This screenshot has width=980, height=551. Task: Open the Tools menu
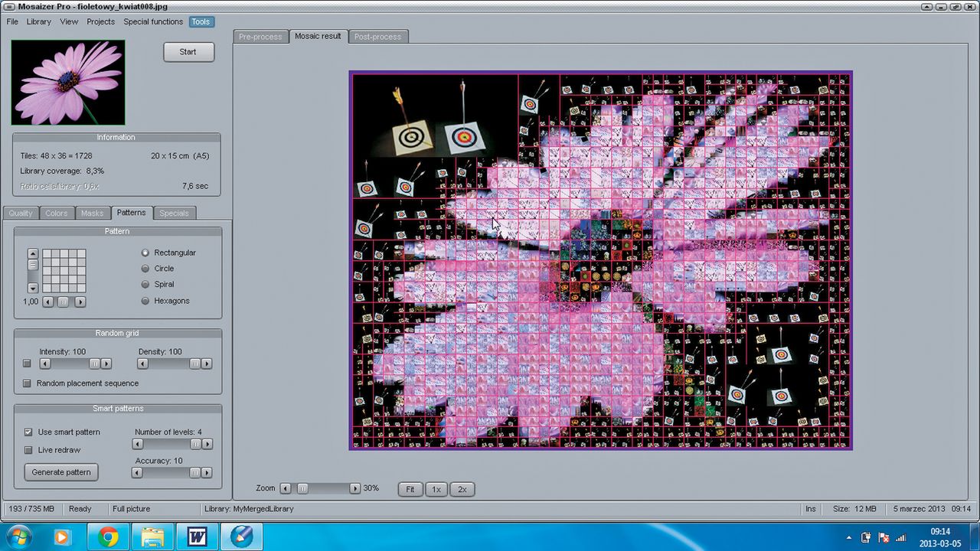[201, 21]
